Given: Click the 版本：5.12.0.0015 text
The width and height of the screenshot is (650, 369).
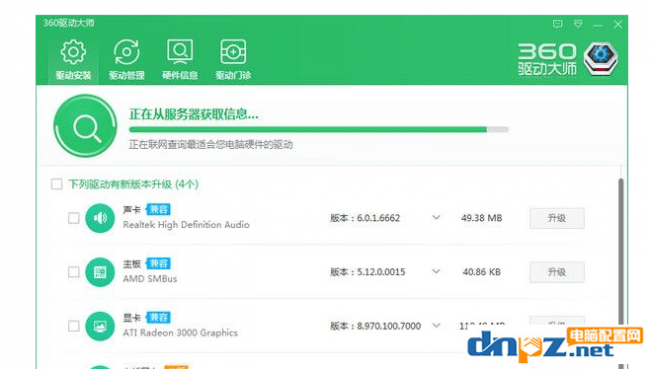Looking at the screenshot, I should point(367,272).
